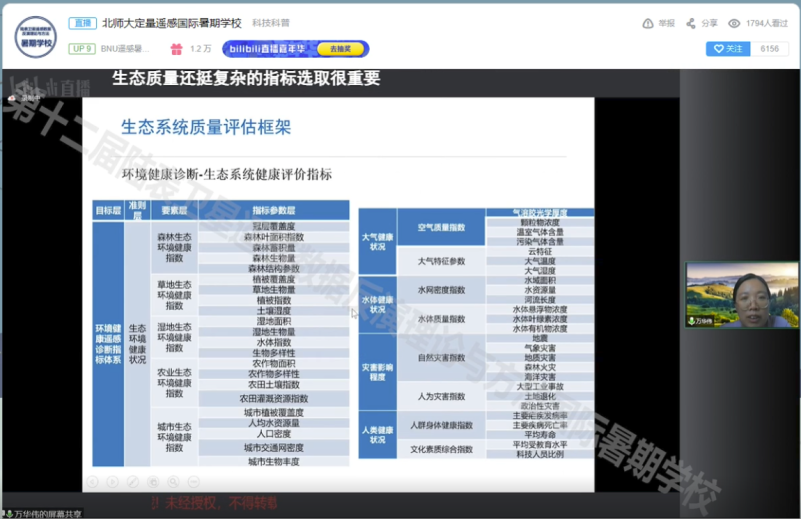Click the 6156 follower count
Image resolution: width=802 pixels, height=519 pixels.
click(x=770, y=48)
